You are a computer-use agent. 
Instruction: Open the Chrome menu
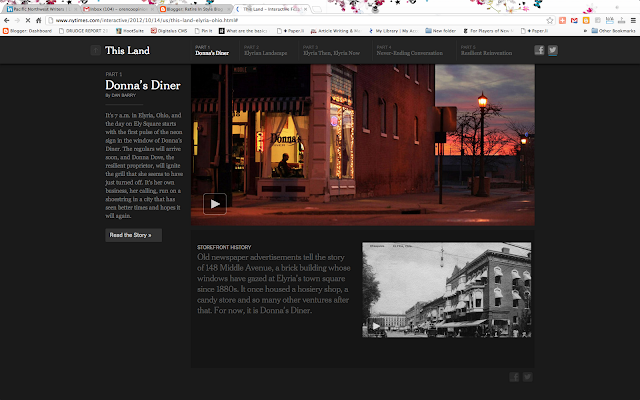click(x=633, y=20)
